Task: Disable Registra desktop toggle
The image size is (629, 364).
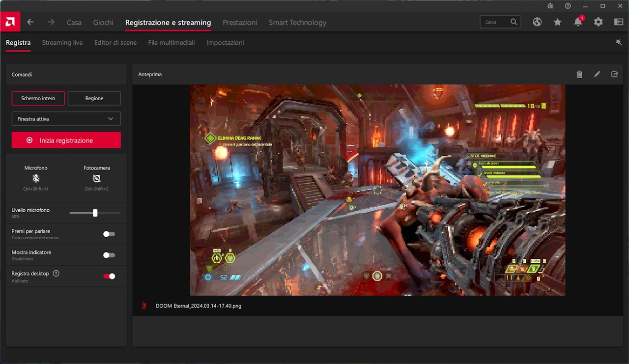Action: (x=109, y=277)
